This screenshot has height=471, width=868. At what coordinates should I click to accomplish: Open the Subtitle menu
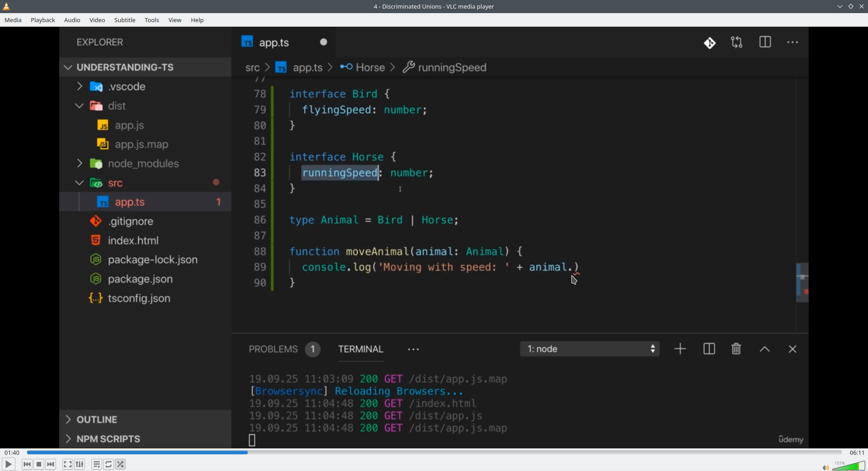(x=125, y=20)
